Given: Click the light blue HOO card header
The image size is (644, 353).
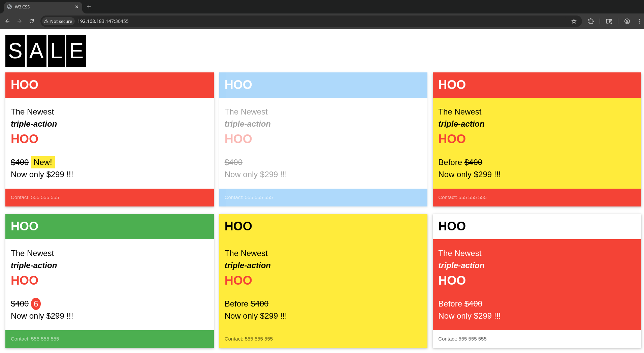Looking at the screenshot, I should [x=323, y=85].
